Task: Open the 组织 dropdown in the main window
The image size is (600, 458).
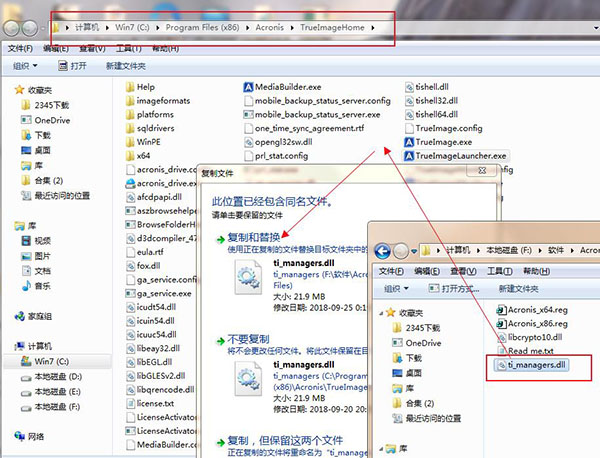Action: pyautogui.click(x=25, y=66)
